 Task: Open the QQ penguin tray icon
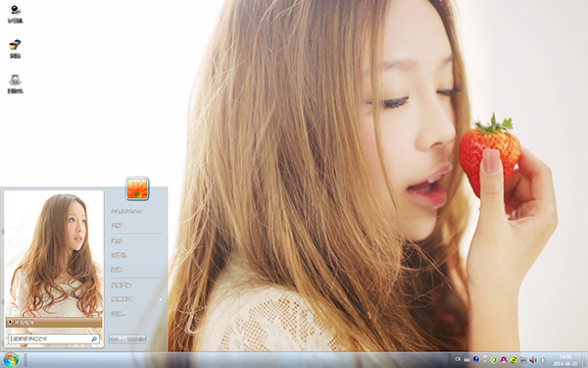(504, 360)
